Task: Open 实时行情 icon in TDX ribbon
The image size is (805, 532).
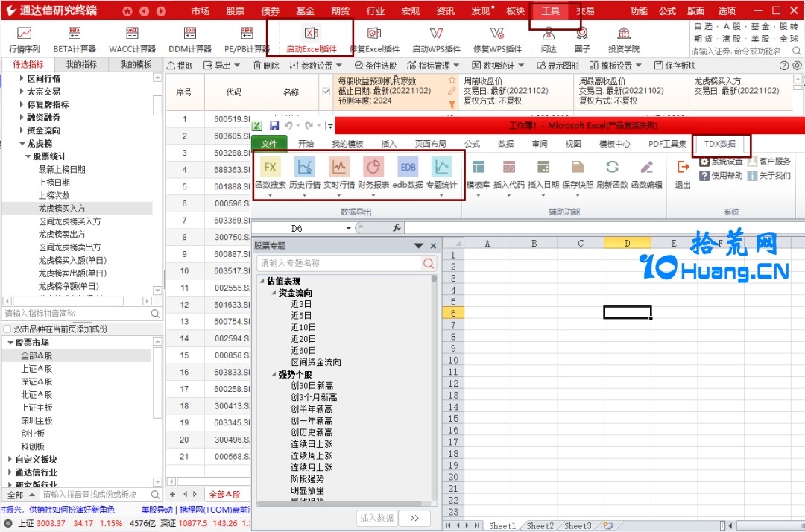Action: 339,167
